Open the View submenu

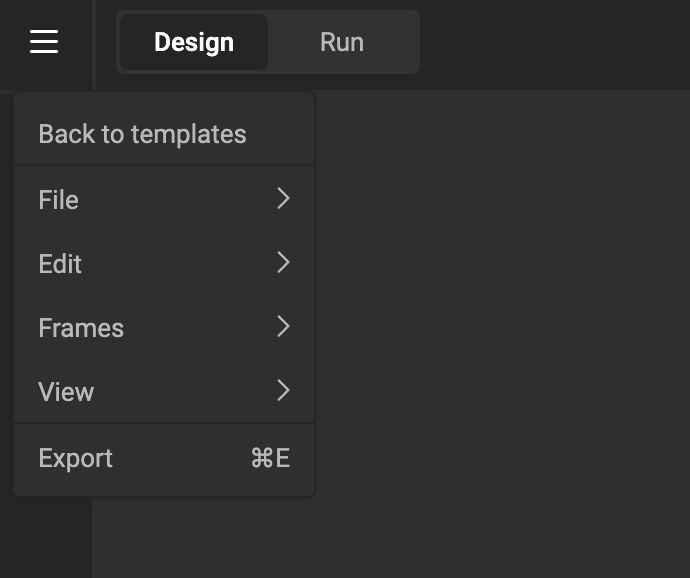(x=164, y=391)
